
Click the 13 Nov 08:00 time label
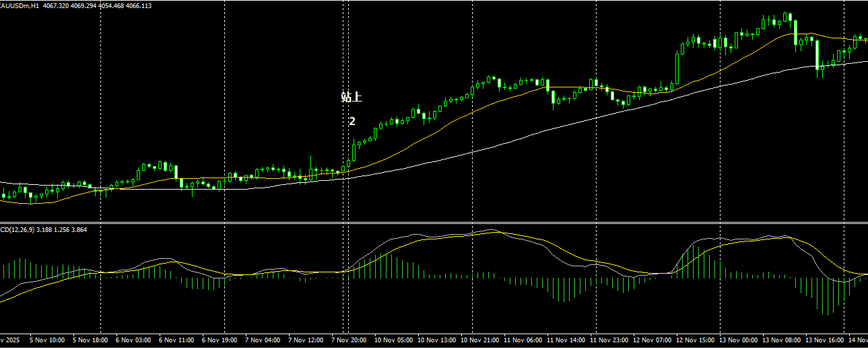(784, 341)
